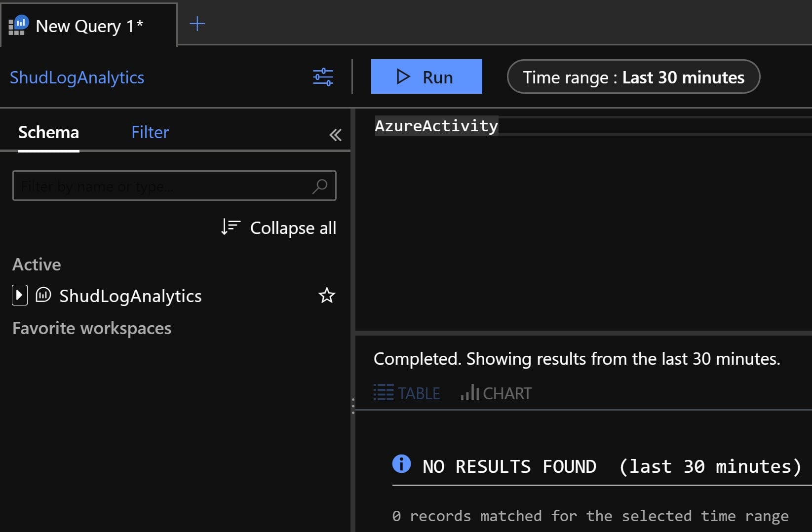The image size is (812, 532).
Task: Expand the ShudLogAnalytics workspace tree node
Action: 19,295
